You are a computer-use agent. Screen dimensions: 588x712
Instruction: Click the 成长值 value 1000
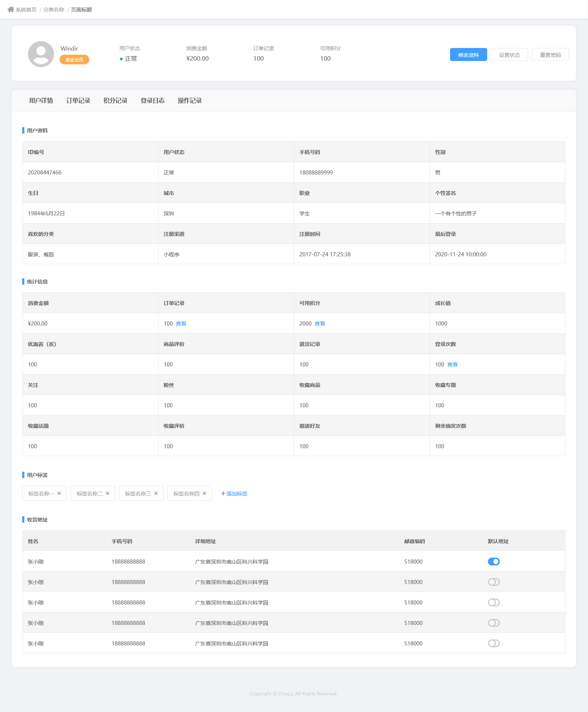(441, 324)
